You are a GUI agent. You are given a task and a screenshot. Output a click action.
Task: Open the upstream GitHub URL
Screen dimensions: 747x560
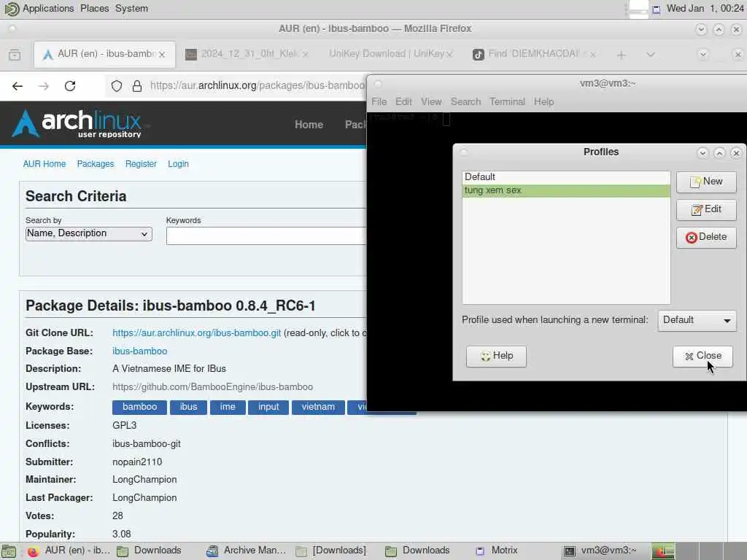(x=212, y=387)
